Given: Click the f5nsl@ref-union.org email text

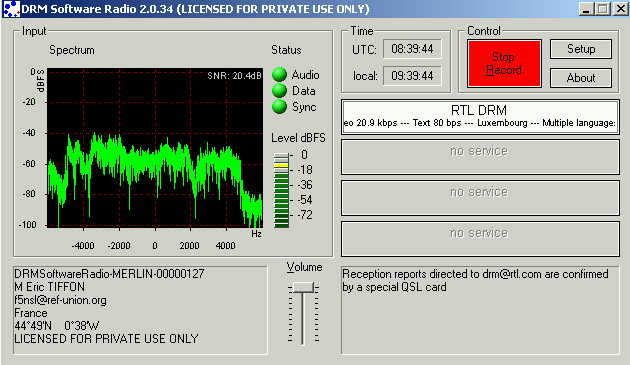Looking at the screenshot, I should tap(60, 300).
